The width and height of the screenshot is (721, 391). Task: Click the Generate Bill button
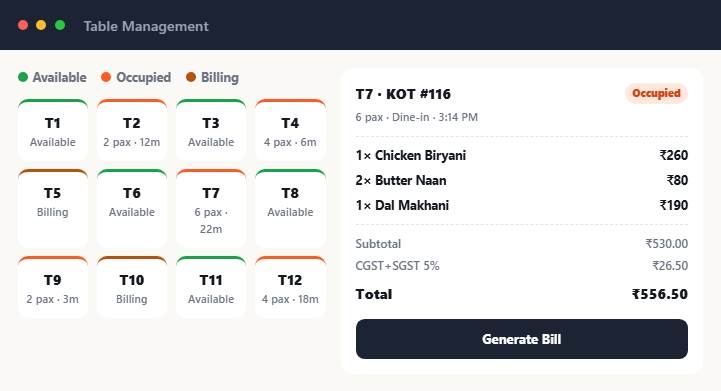pos(522,339)
